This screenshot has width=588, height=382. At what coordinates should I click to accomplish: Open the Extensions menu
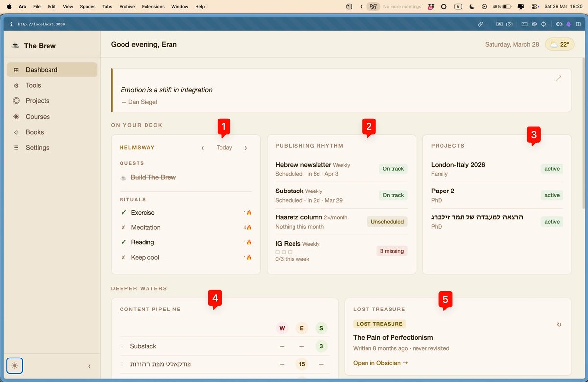click(153, 7)
